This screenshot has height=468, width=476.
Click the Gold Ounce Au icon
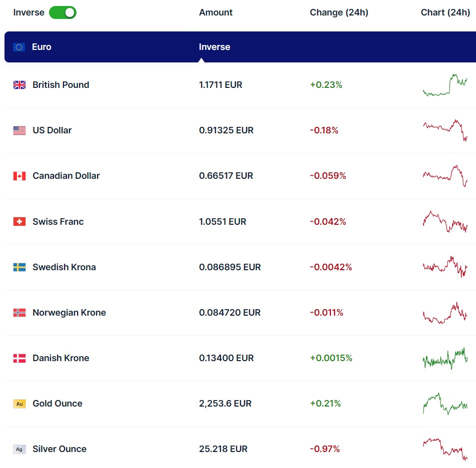coord(19,404)
